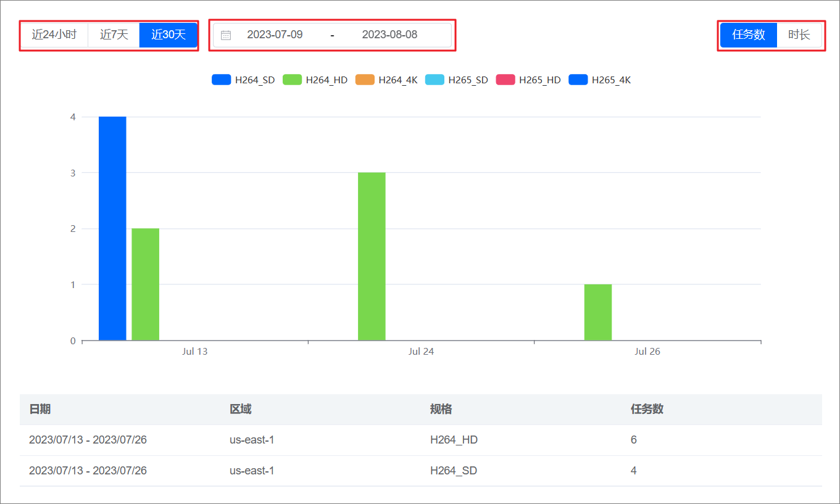Screen dimensions: 840x504
Task: Select the 近24小时 time range
Action: (x=54, y=35)
